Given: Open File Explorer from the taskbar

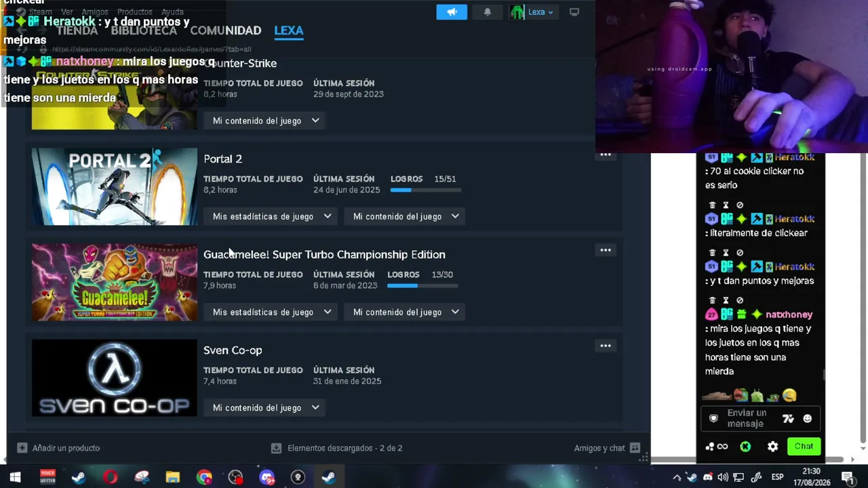Looking at the screenshot, I should (x=172, y=477).
